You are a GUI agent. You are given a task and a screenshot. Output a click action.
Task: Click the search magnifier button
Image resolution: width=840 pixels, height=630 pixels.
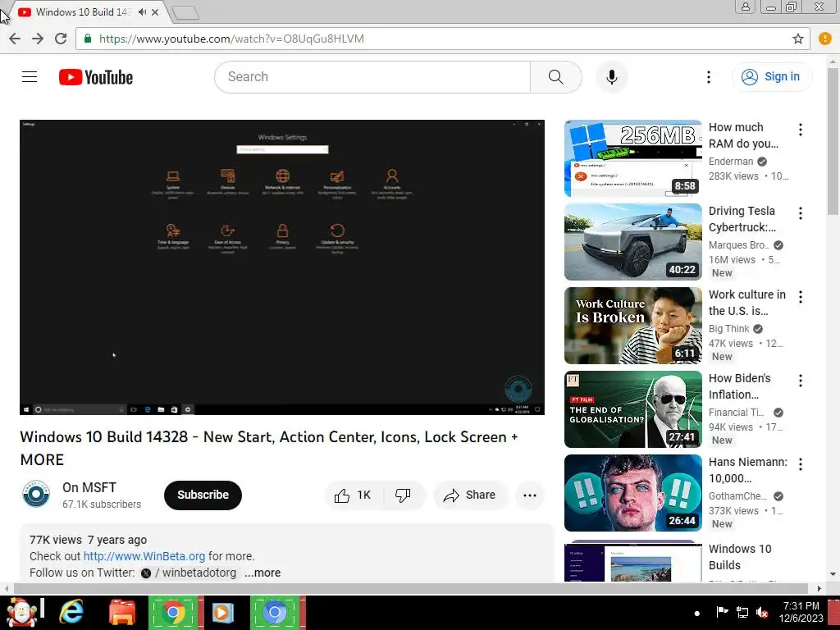(x=555, y=77)
